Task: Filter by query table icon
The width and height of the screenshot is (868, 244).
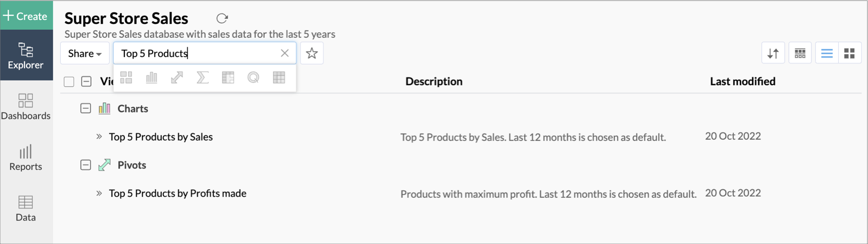Action: [x=253, y=78]
